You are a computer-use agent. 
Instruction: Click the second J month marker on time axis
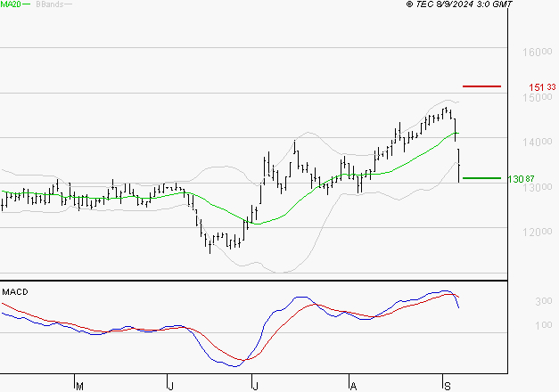[x=255, y=386]
